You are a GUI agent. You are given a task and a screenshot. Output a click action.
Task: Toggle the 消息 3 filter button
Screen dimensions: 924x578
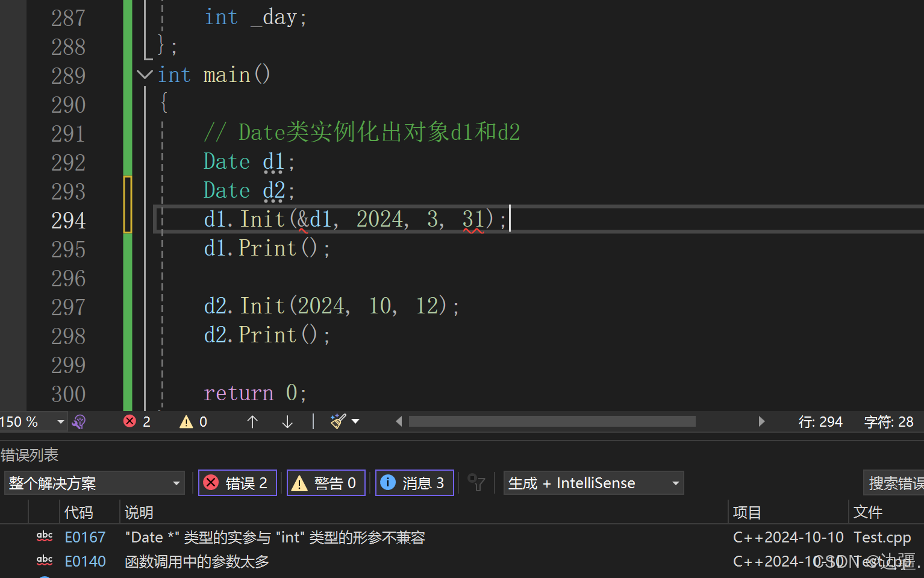pos(414,483)
